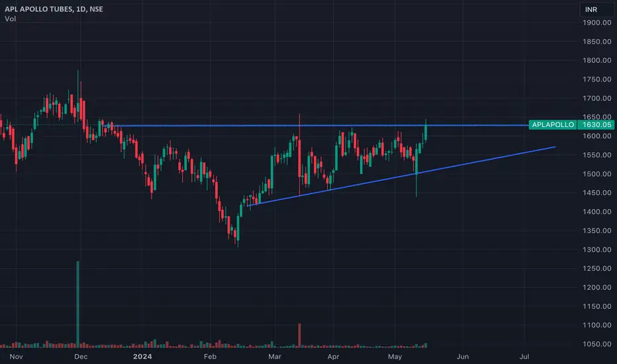Click the 1150.00 price axis label
The height and width of the screenshot is (364, 617).
pyautogui.click(x=597, y=306)
